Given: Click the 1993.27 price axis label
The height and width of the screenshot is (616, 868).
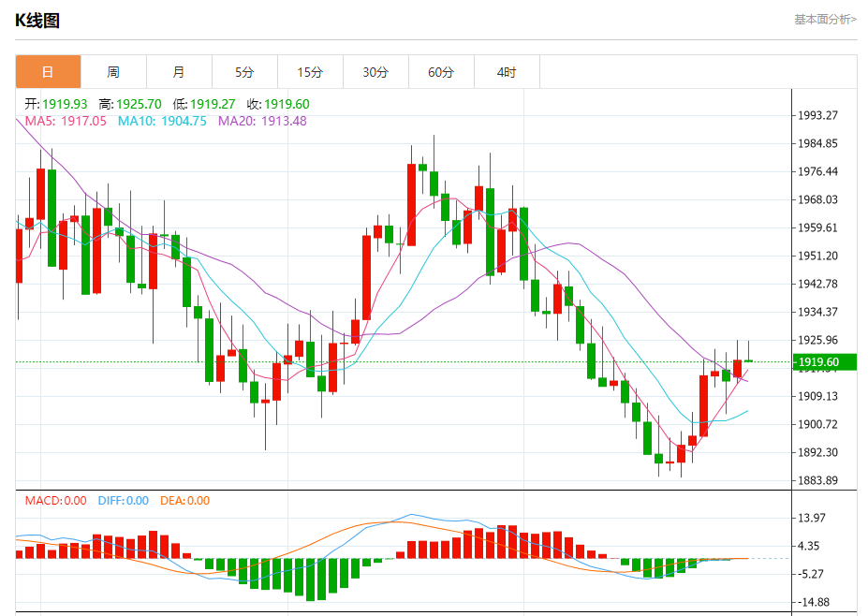Looking at the screenshot, I should (817, 115).
